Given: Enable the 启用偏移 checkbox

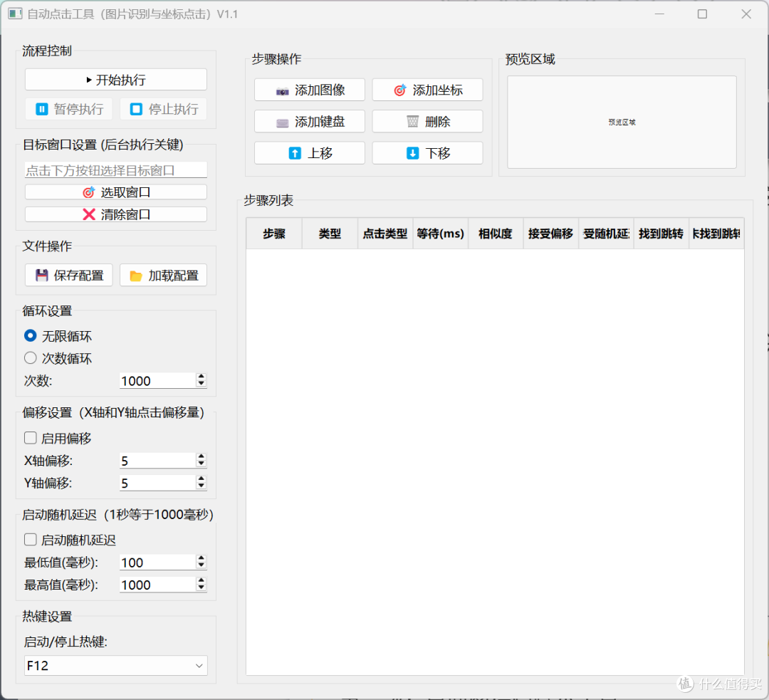Looking at the screenshot, I should click(31, 437).
